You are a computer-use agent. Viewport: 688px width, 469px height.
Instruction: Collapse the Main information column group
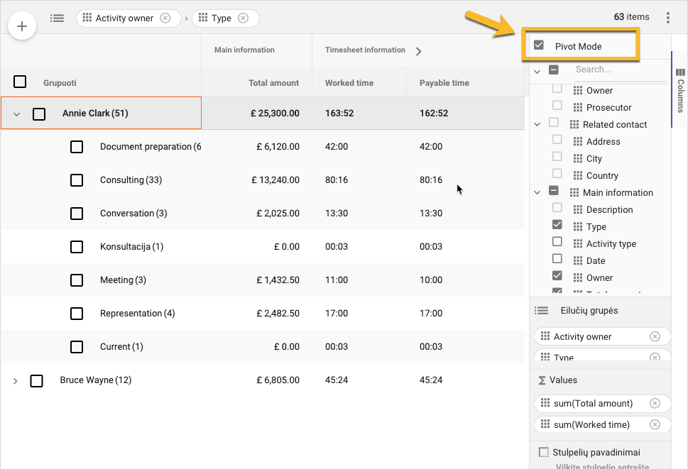click(x=537, y=193)
